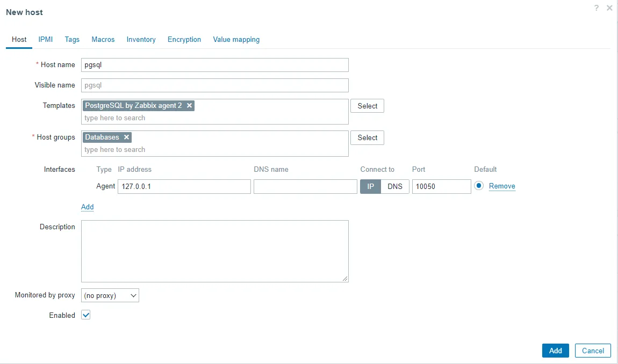Switch to the Host tab
Image resolution: width=618 pixels, height=364 pixels.
point(19,39)
